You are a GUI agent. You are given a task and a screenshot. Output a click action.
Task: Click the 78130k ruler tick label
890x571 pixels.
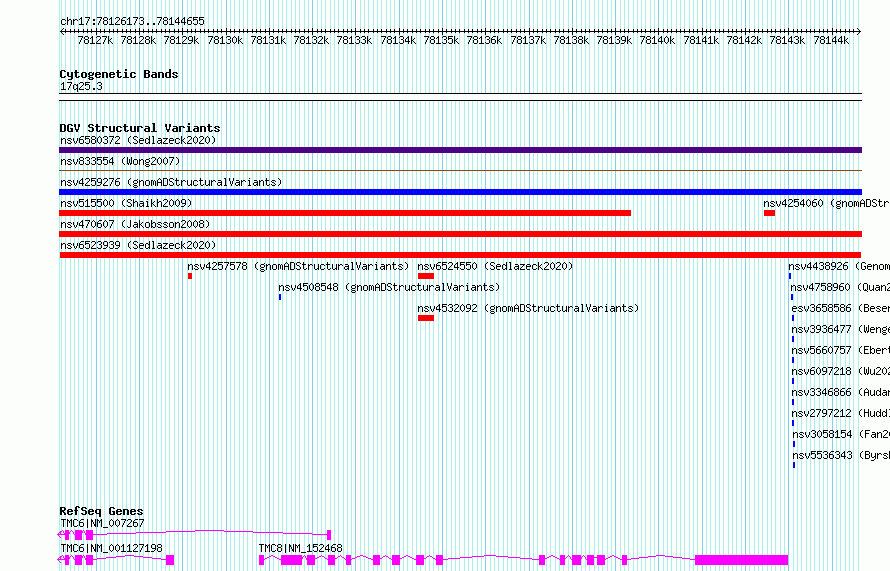(225, 40)
